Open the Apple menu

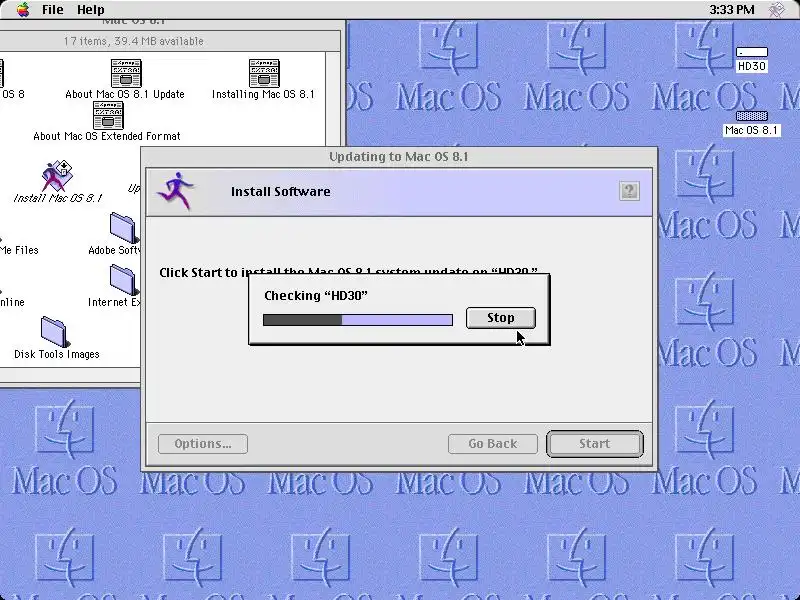point(23,9)
